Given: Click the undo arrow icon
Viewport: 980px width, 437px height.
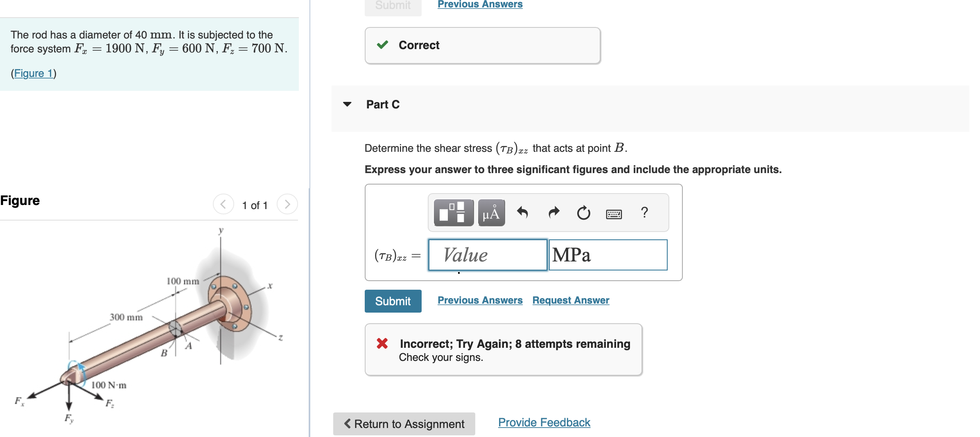Looking at the screenshot, I should [522, 213].
